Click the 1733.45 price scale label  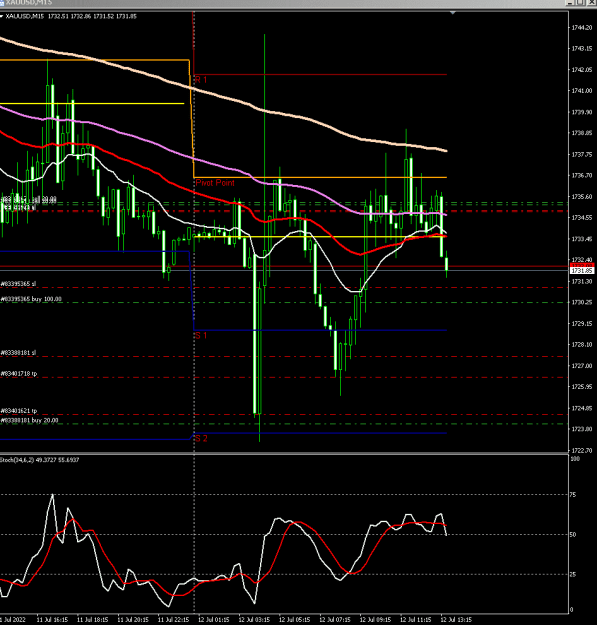pos(581,239)
